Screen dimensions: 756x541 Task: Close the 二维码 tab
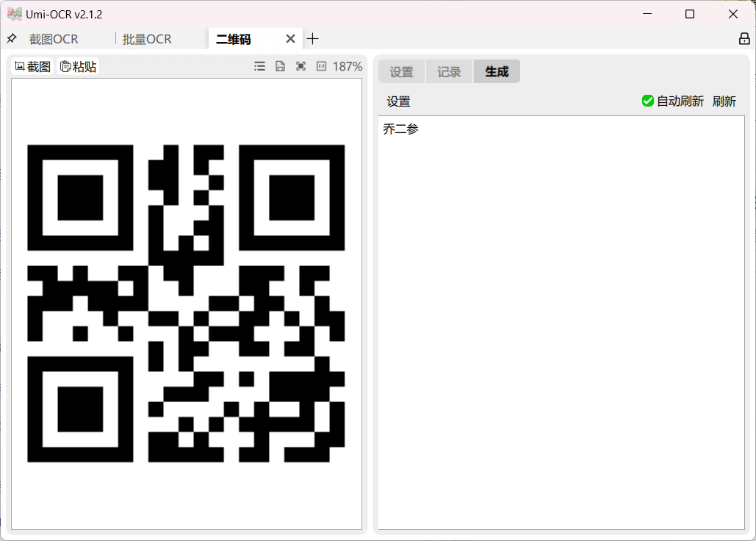pyautogui.click(x=290, y=38)
